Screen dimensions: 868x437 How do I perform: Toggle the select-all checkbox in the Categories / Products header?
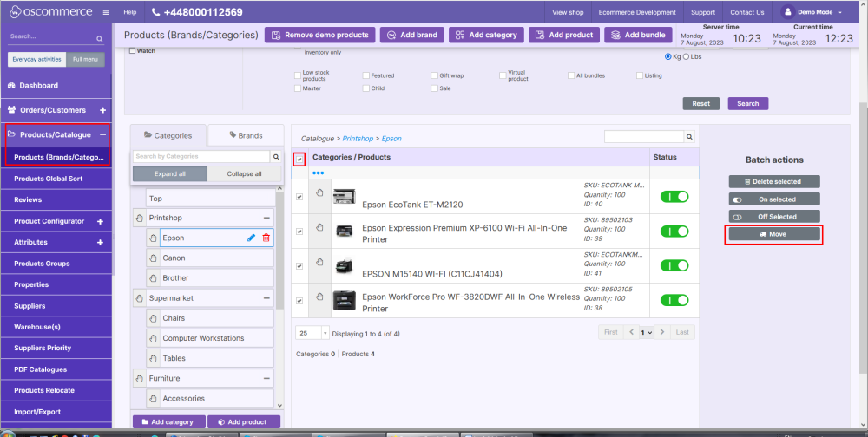(x=299, y=159)
